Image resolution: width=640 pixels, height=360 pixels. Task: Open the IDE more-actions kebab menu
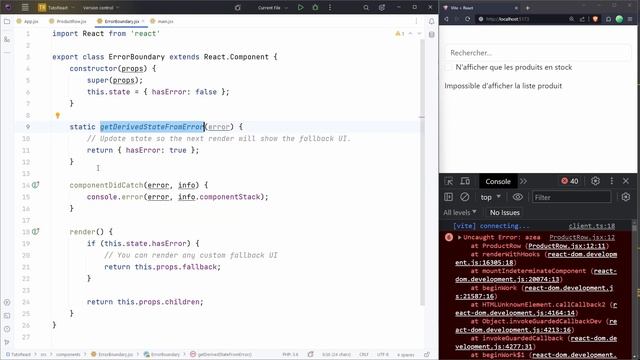point(330,7)
